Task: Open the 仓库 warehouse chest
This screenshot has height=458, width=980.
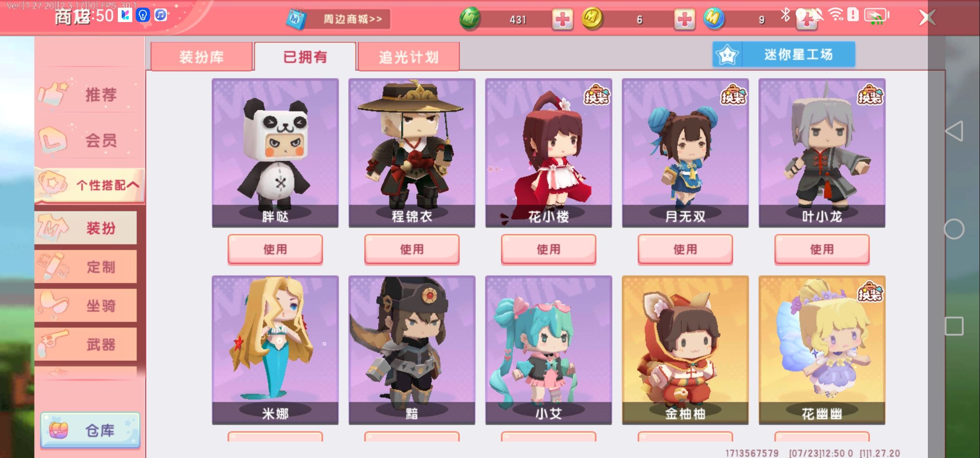Action: point(90,430)
